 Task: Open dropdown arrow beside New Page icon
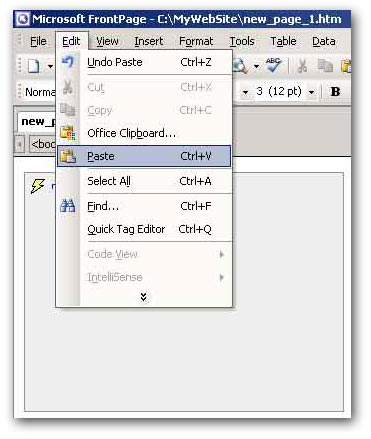tap(50, 66)
